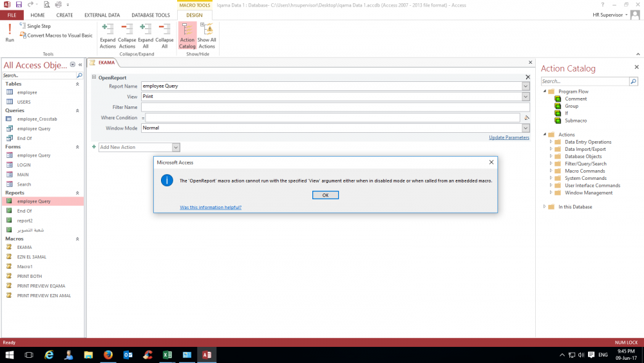Select the Submacro program flow item
The height and width of the screenshot is (363, 644).
click(x=575, y=121)
